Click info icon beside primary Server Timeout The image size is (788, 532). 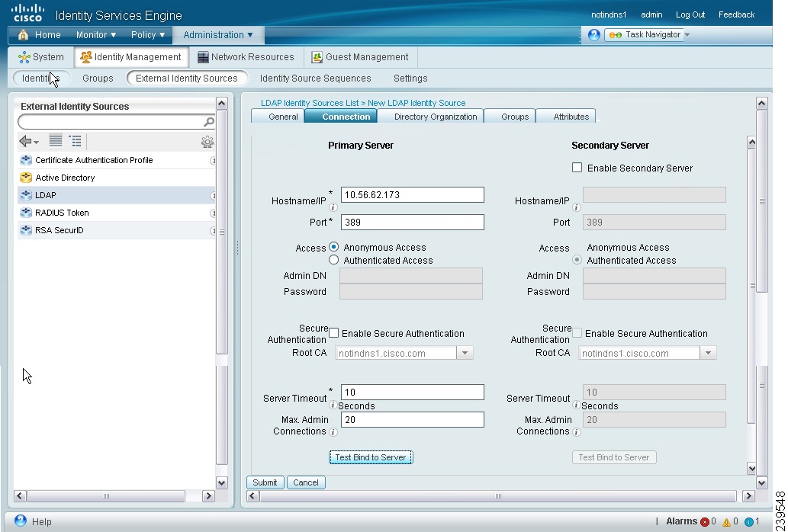click(x=333, y=405)
